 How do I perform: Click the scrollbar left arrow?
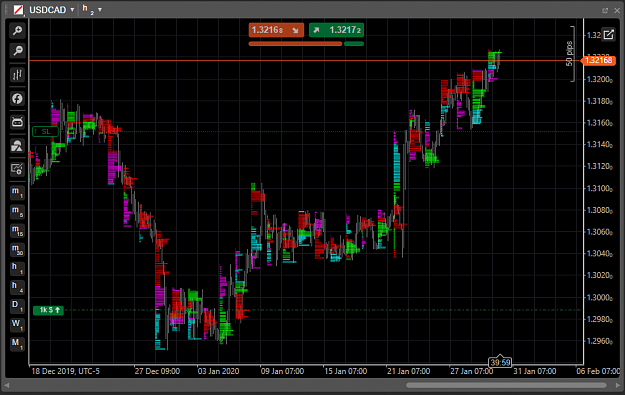(7, 385)
